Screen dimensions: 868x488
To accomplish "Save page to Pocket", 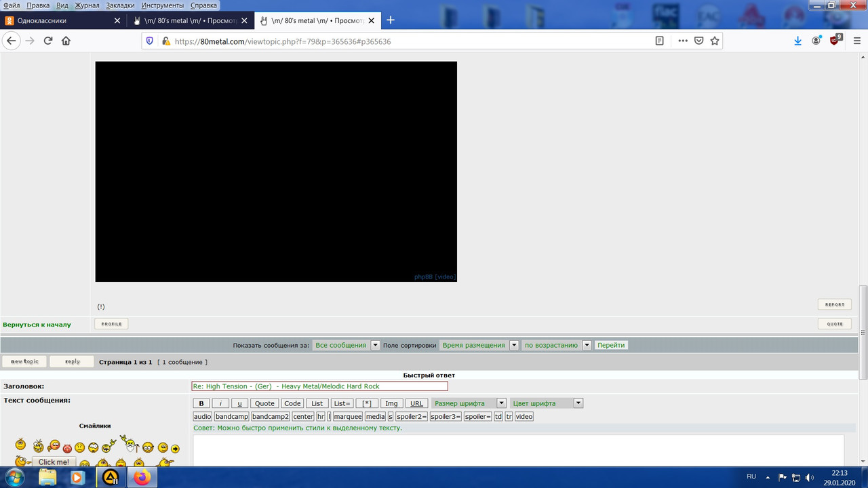I will point(698,41).
